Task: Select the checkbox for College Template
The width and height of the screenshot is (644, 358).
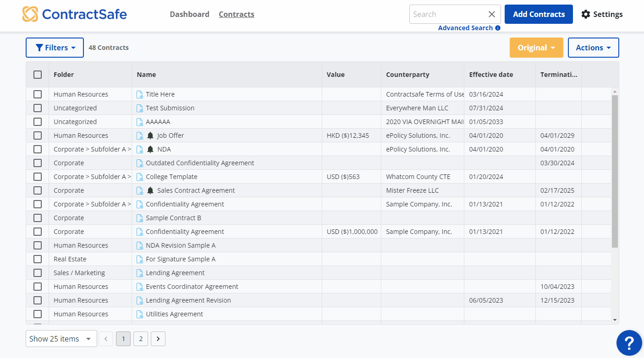Action: [x=38, y=177]
